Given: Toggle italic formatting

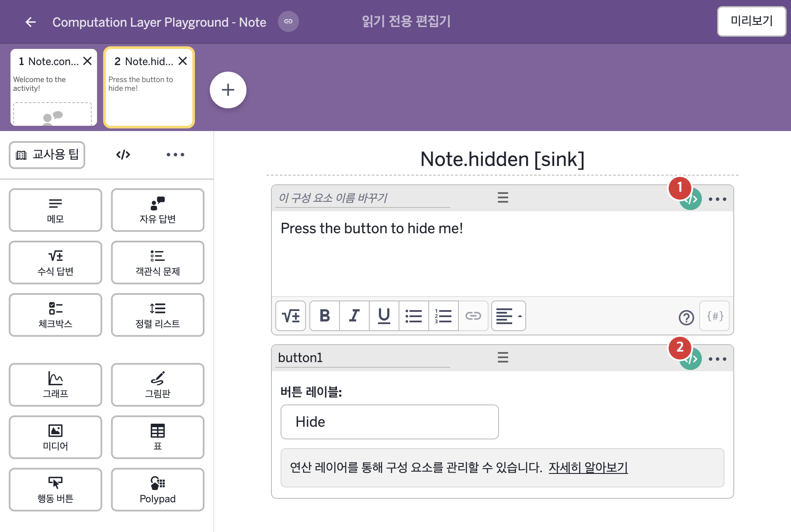Looking at the screenshot, I should [354, 316].
